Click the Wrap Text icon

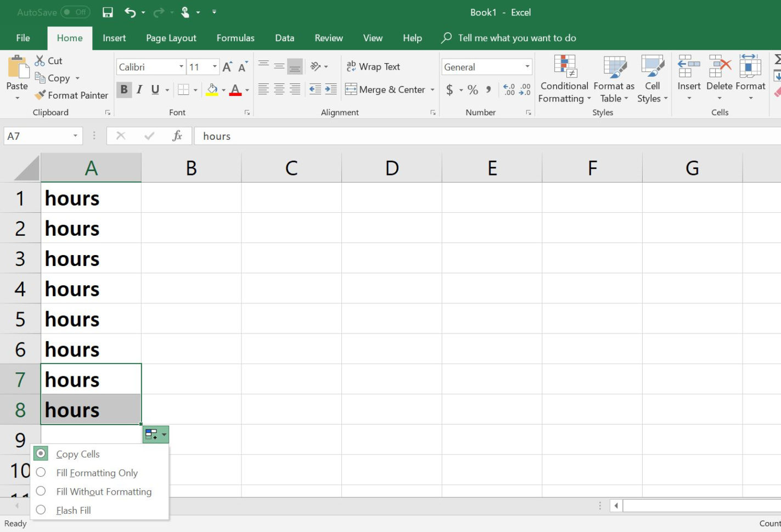(373, 66)
